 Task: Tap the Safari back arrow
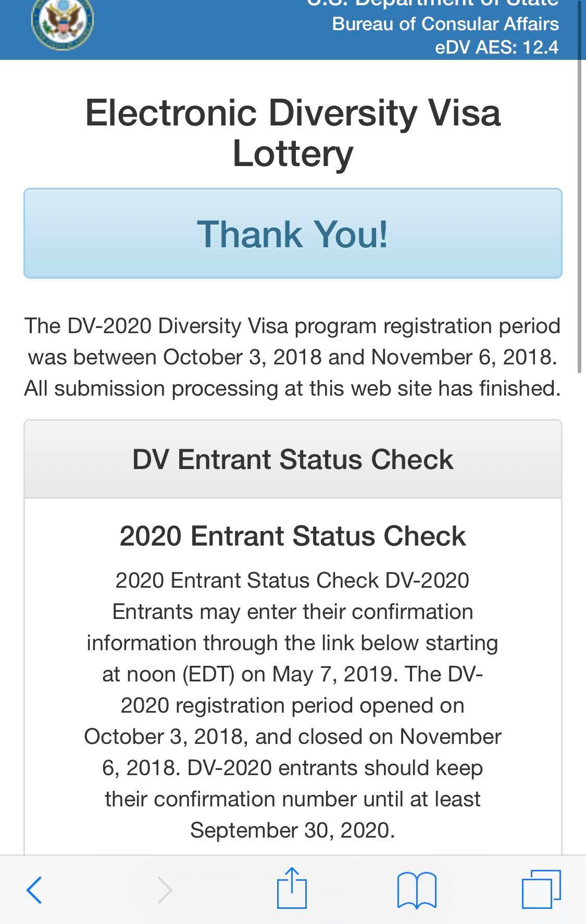(34, 890)
